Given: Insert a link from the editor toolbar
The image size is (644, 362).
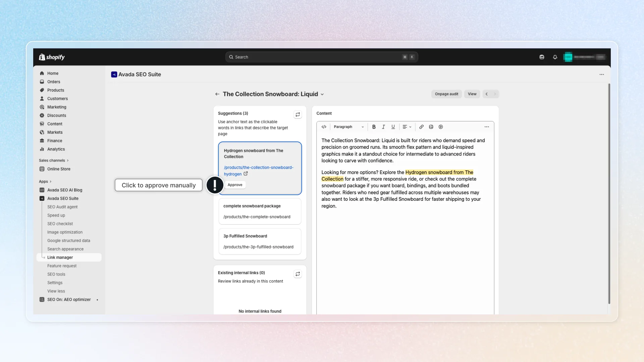Looking at the screenshot, I should pyautogui.click(x=421, y=127).
